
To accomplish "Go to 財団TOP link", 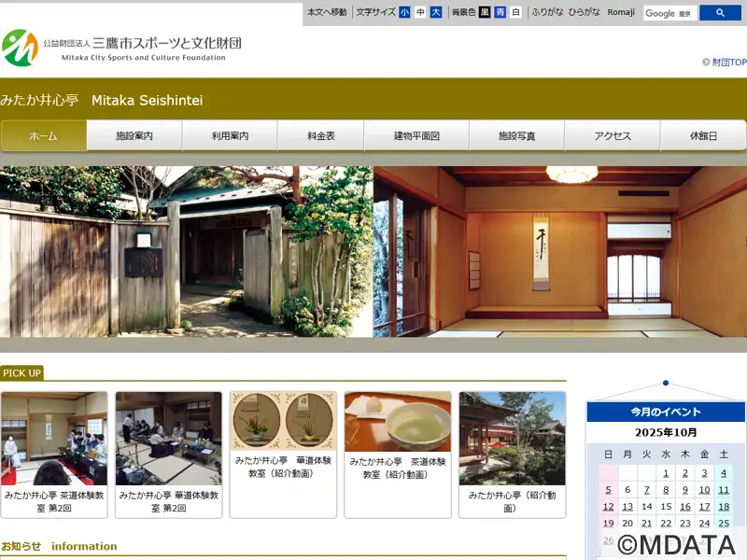I will (729, 63).
